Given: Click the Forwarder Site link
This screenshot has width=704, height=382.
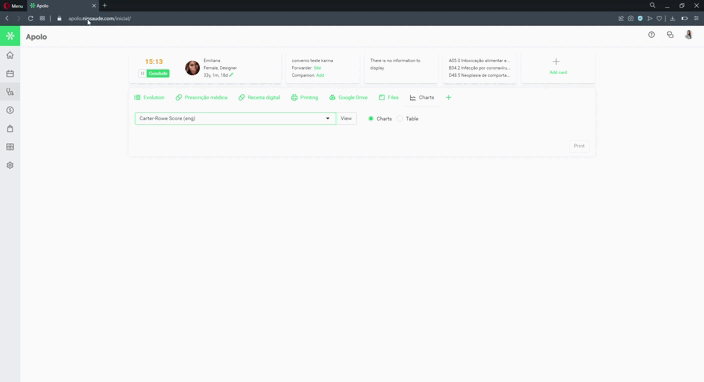Looking at the screenshot, I should (317, 68).
